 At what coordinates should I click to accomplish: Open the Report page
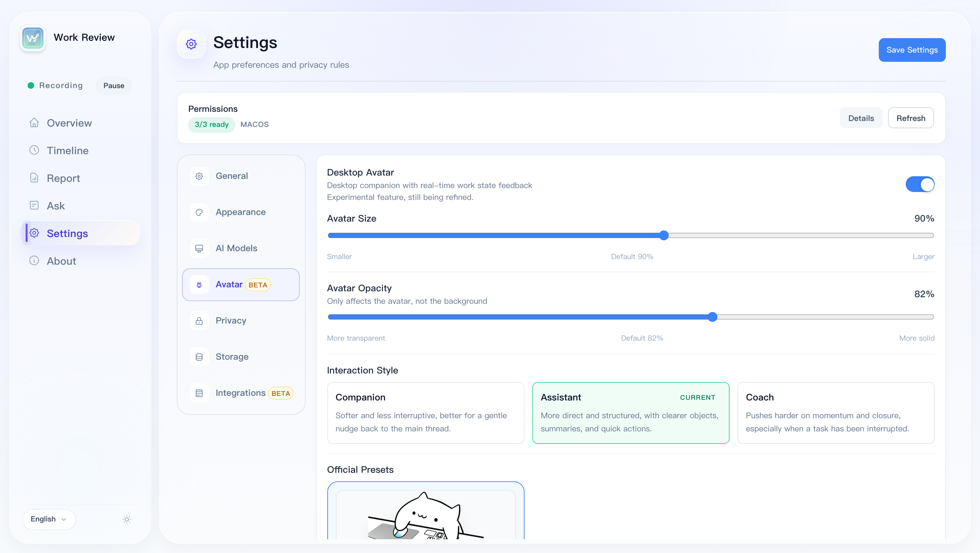80,178
